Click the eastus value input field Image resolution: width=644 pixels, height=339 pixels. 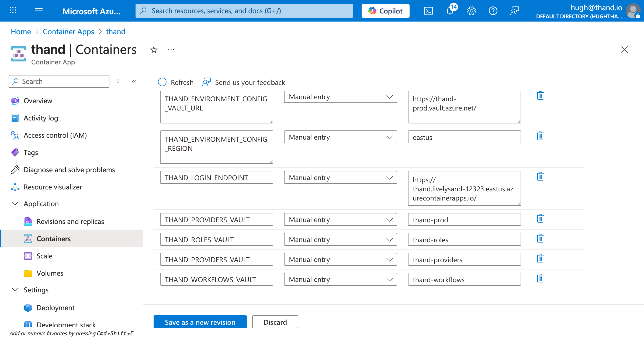[x=464, y=137]
